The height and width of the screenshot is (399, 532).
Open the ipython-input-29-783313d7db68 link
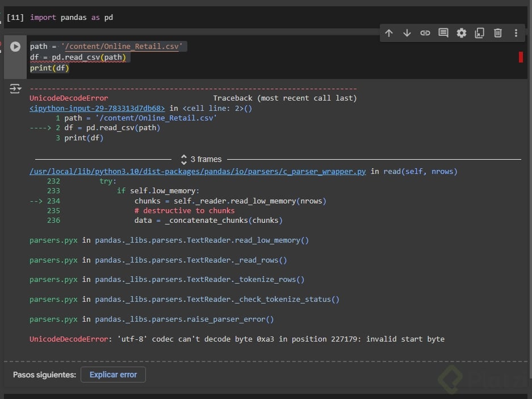click(97, 108)
